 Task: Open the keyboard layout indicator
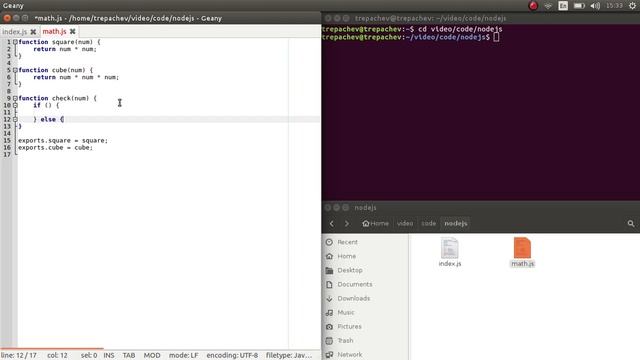pos(563,6)
